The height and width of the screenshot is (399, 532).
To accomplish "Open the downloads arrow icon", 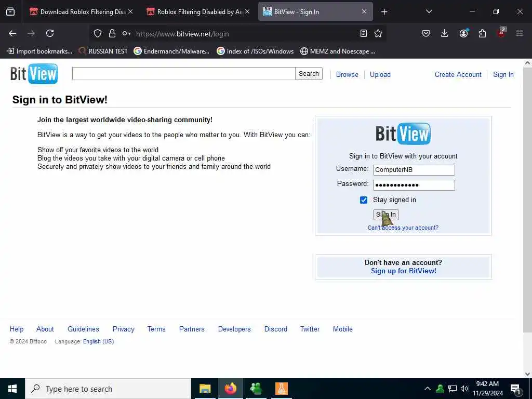I will [x=445, y=33].
